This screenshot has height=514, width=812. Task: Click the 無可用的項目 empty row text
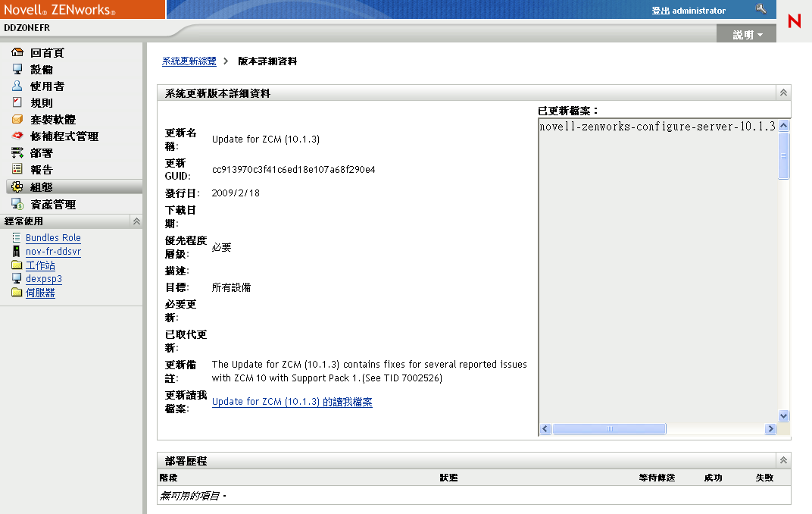(x=192, y=496)
